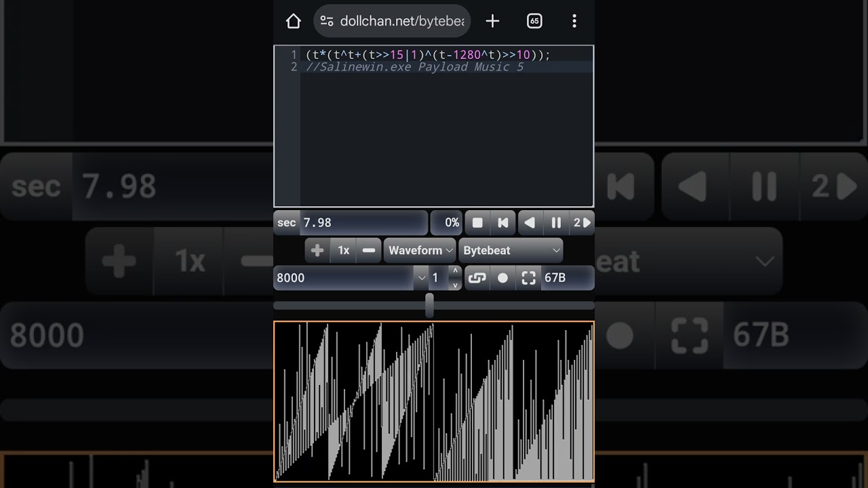Copy the share link with chain icon
This screenshot has height=488, width=868.
(477, 278)
